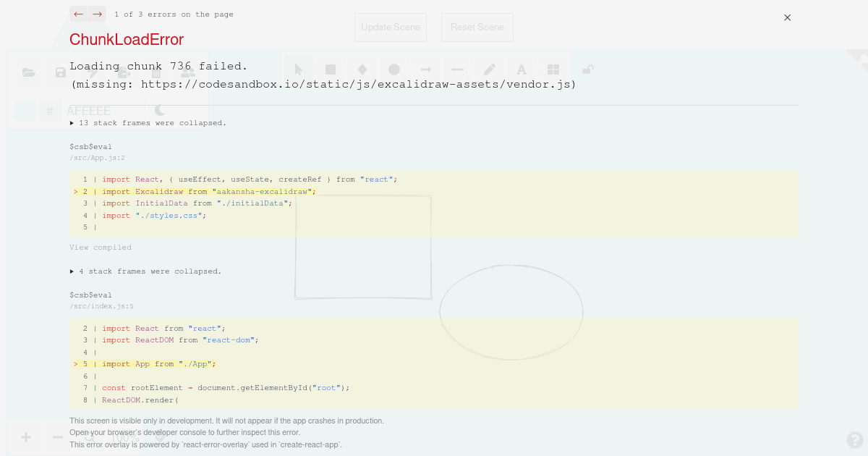Open the shape Library panel
The image size is (868, 456).
(x=553, y=69)
